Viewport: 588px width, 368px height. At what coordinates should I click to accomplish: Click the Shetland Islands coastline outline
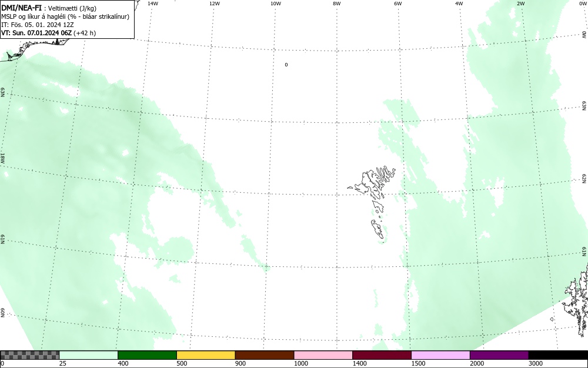pyautogui.click(x=576, y=300)
